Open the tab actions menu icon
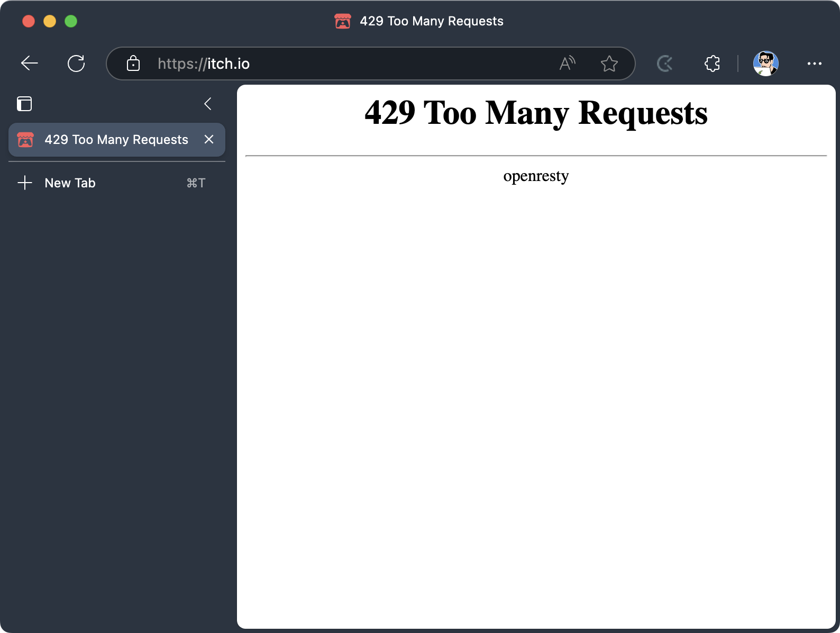Viewport: 840px width, 633px height. click(x=24, y=104)
